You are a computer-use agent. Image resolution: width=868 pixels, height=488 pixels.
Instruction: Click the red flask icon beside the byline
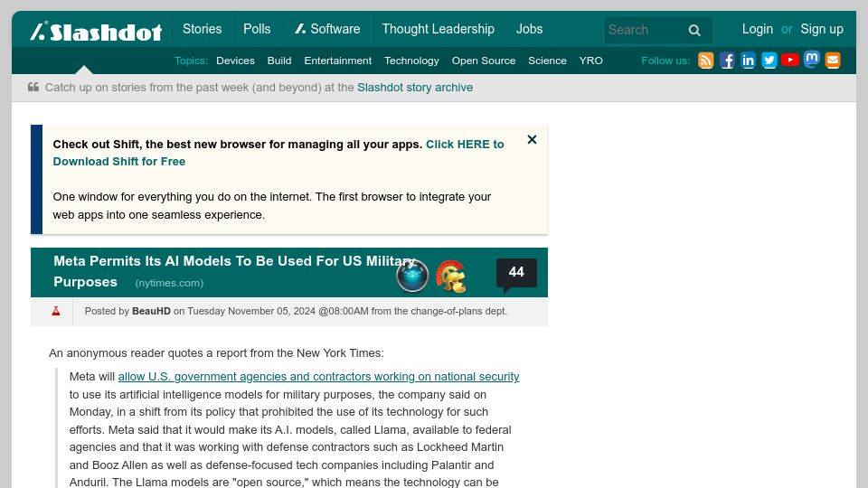pos(56,311)
